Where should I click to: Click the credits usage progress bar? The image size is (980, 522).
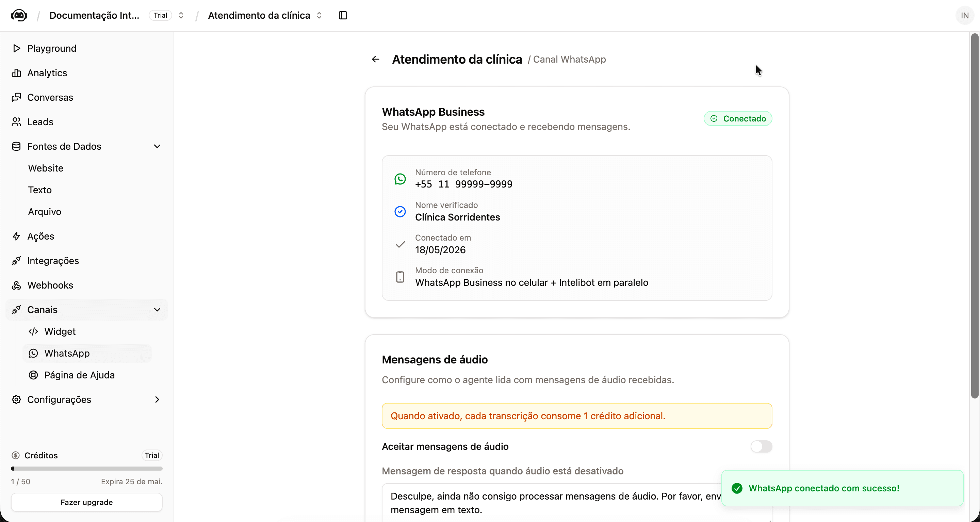pyautogui.click(x=87, y=469)
